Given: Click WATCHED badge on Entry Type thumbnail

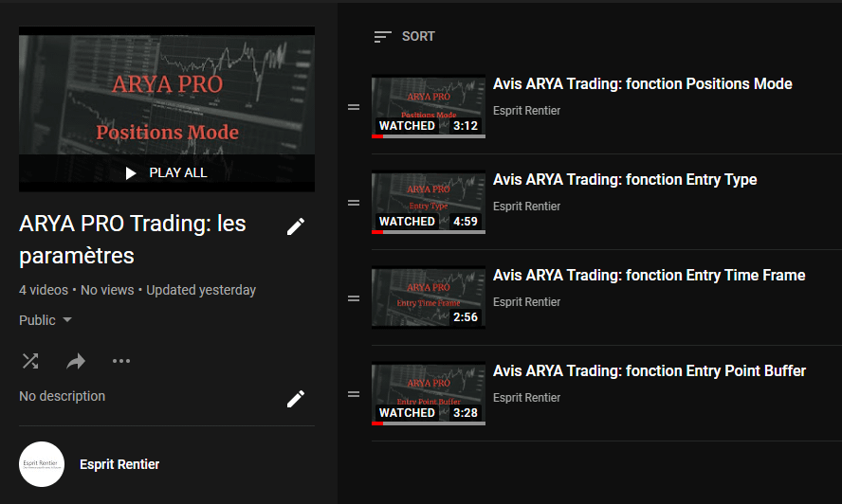Looking at the screenshot, I should pyautogui.click(x=407, y=221).
